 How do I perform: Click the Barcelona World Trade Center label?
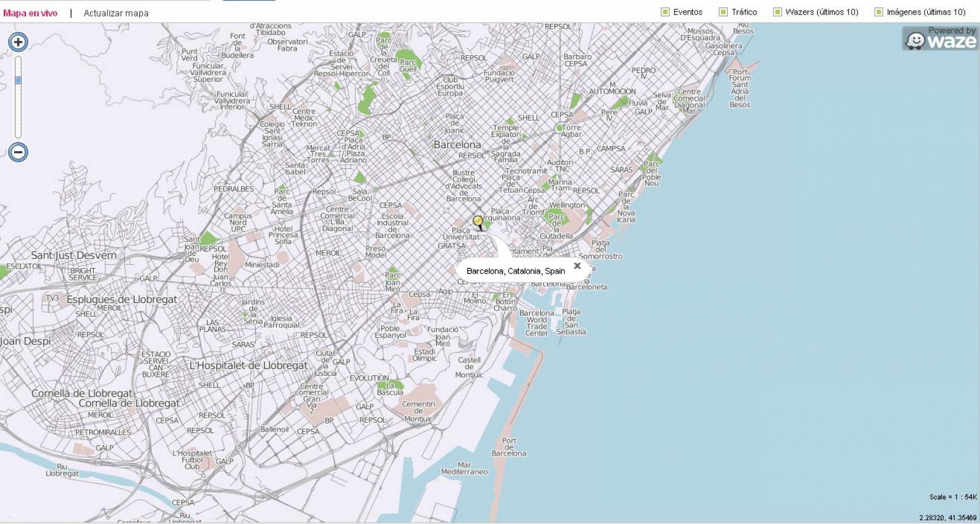[x=537, y=323]
